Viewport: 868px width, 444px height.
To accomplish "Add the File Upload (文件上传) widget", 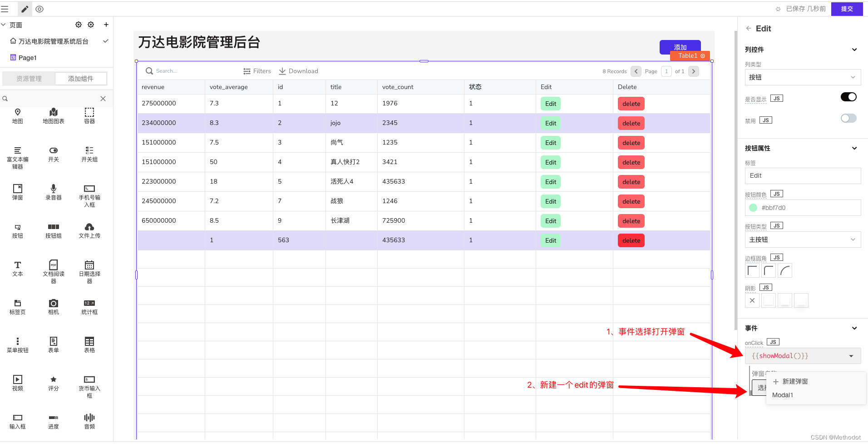I will tap(89, 231).
